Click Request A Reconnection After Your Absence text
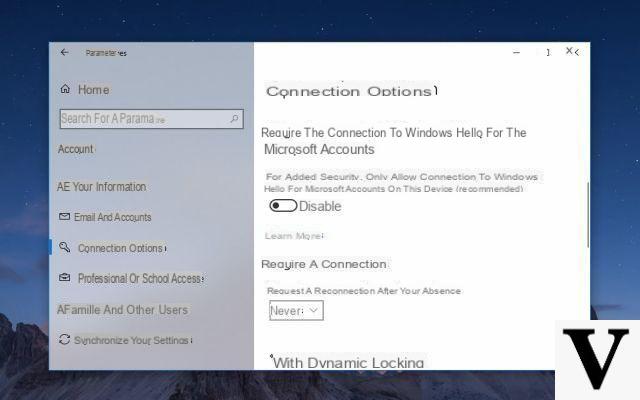The image size is (640, 400). click(364, 291)
